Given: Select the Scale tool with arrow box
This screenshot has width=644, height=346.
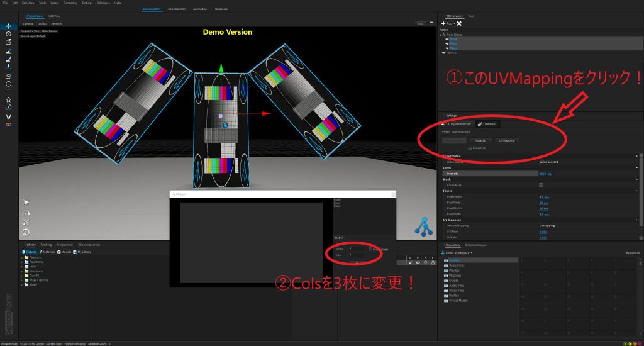Looking at the screenshot, I should tap(8, 42).
